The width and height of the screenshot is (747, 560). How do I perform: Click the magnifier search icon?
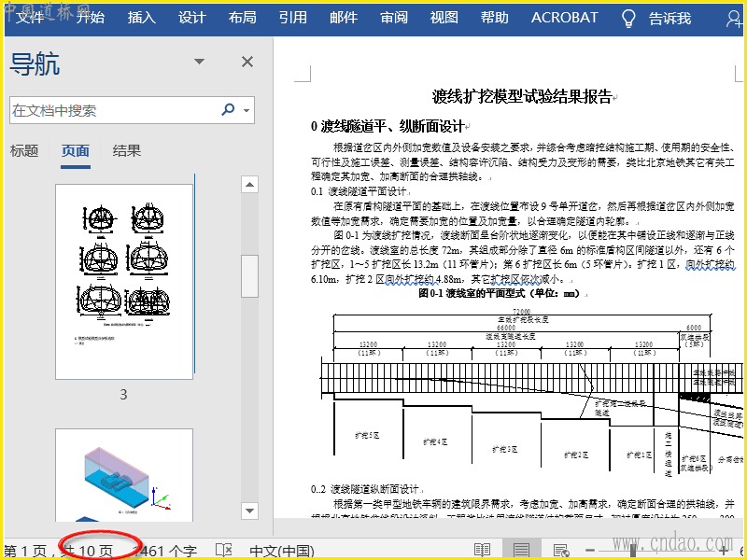(x=228, y=110)
